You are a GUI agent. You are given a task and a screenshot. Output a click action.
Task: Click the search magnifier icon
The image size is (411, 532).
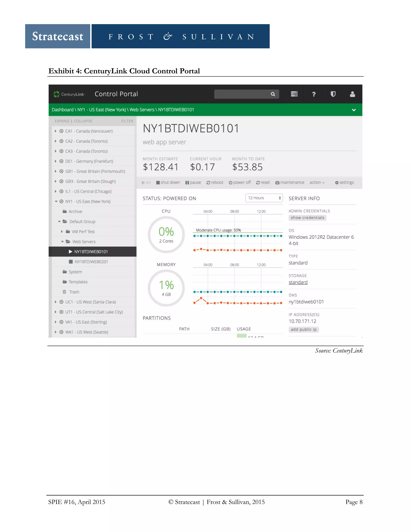273,94
